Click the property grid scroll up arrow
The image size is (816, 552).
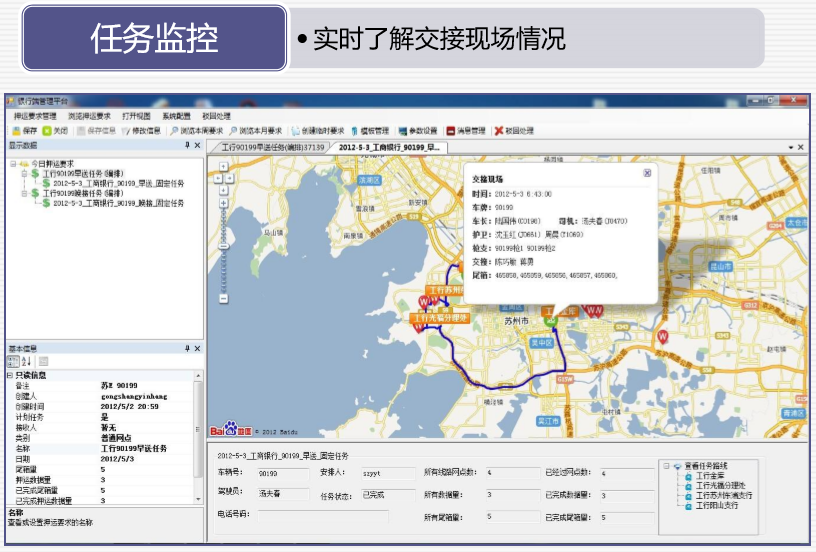click(x=198, y=376)
